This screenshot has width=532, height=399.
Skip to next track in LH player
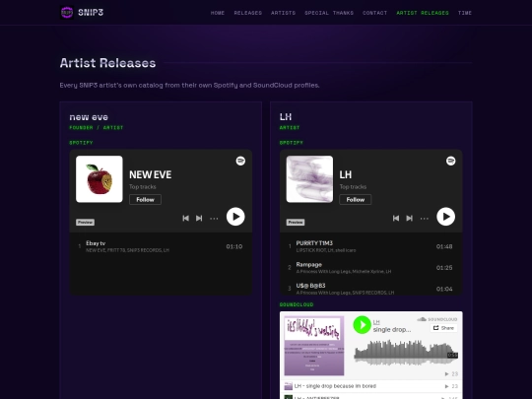point(410,218)
